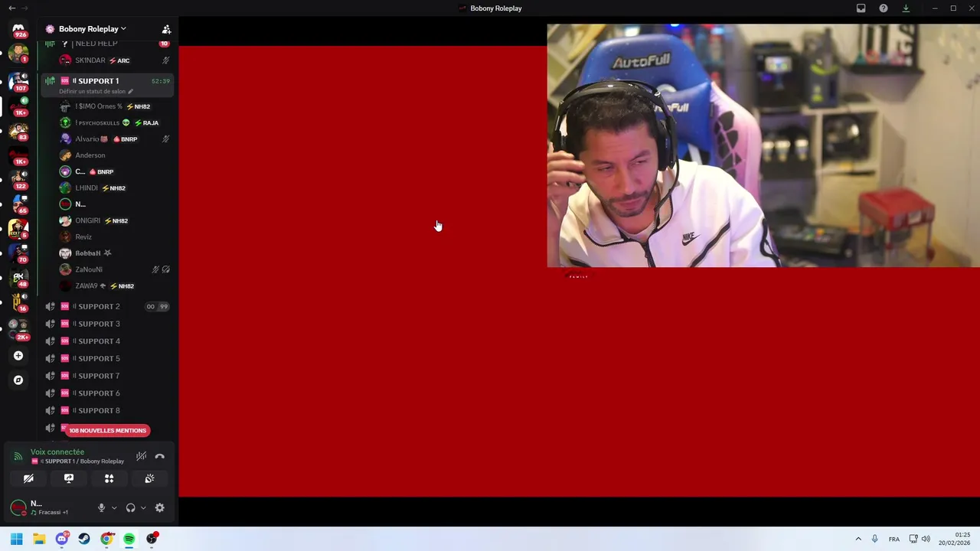Open the Inbox icon in title bar
The width and height of the screenshot is (980, 551).
pyautogui.click(x=861, y=8)
